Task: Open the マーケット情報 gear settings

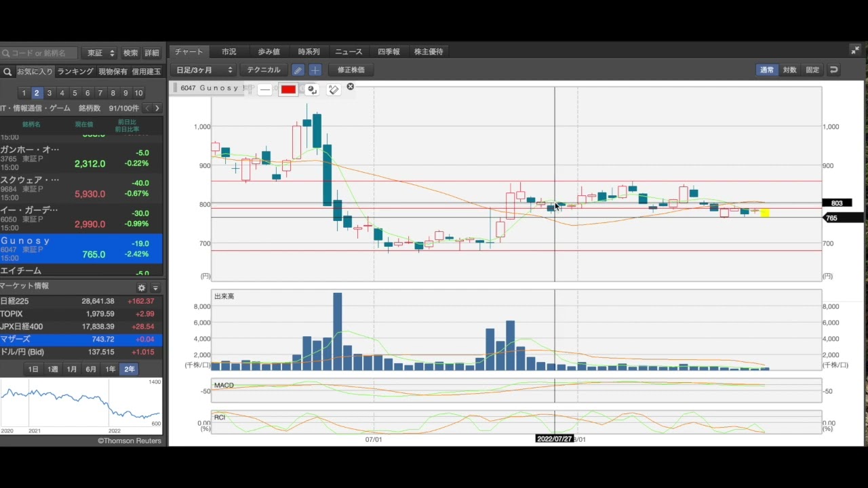Action: point(141,287)
